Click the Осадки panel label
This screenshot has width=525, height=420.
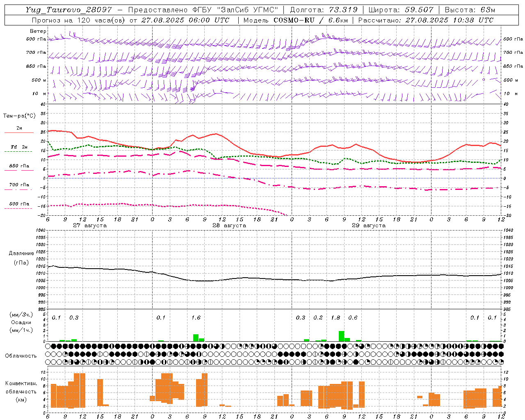pos(21,322)
